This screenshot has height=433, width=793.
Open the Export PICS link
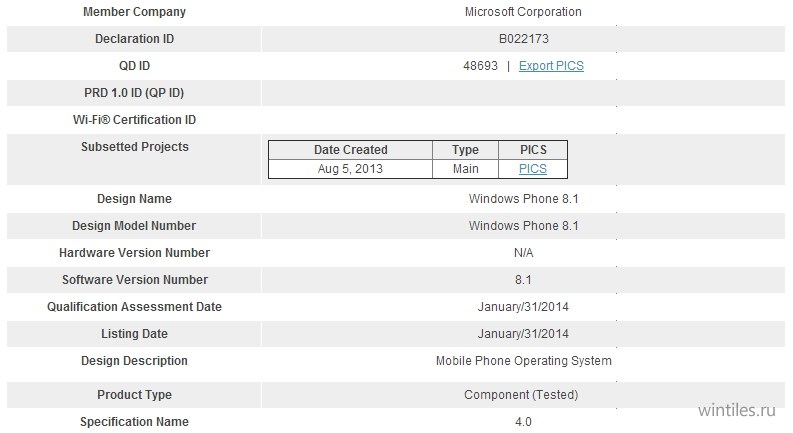pos(551,66)
